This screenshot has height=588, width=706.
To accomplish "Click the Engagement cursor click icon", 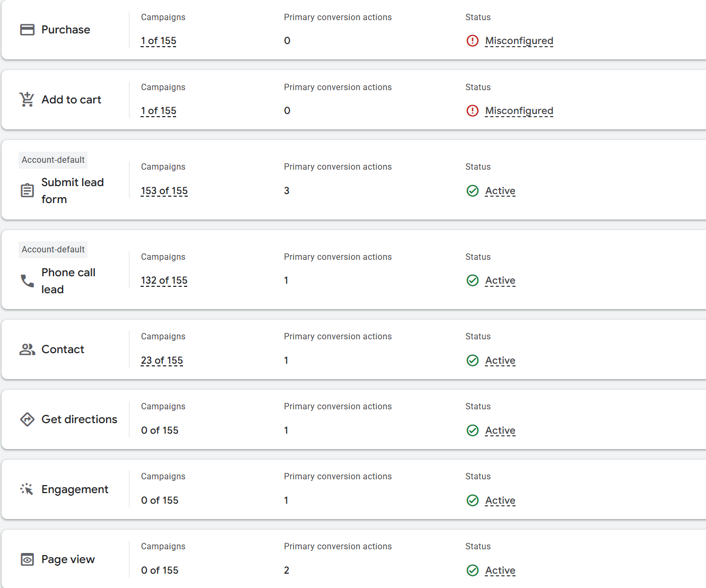I will (27, 489).
